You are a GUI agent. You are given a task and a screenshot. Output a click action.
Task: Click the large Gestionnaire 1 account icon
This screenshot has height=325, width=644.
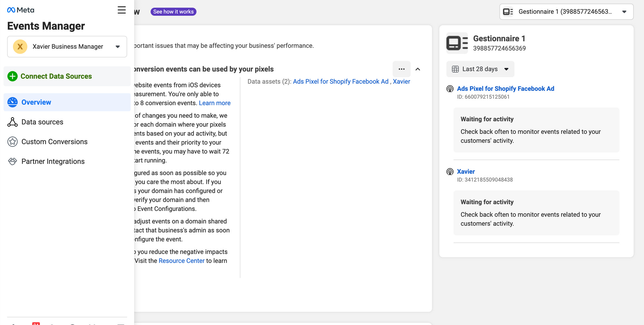[457, 43]
